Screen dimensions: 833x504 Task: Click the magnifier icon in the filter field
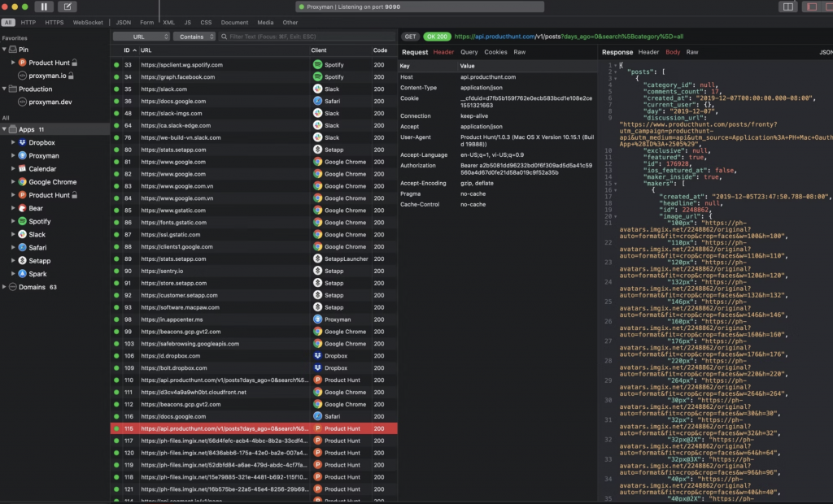(x=225, y=37)
